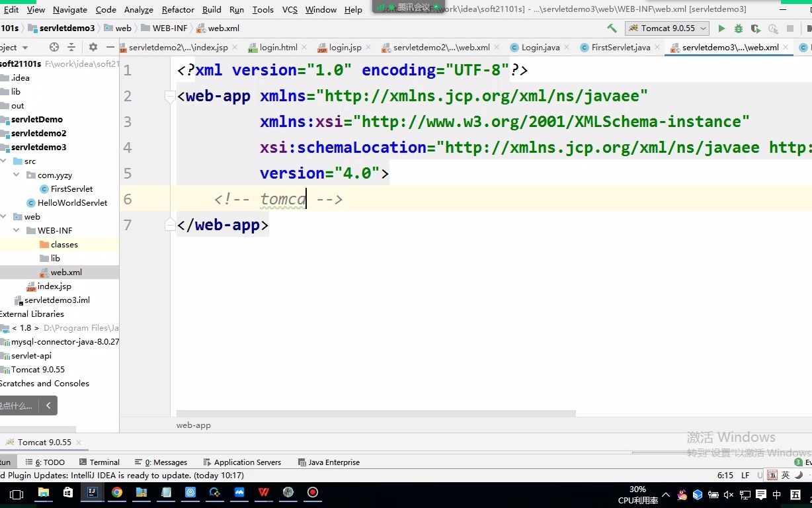
Task: Open the Tomcat 9.0.55 run configuration dropdown
Action: tap(667, 28)
